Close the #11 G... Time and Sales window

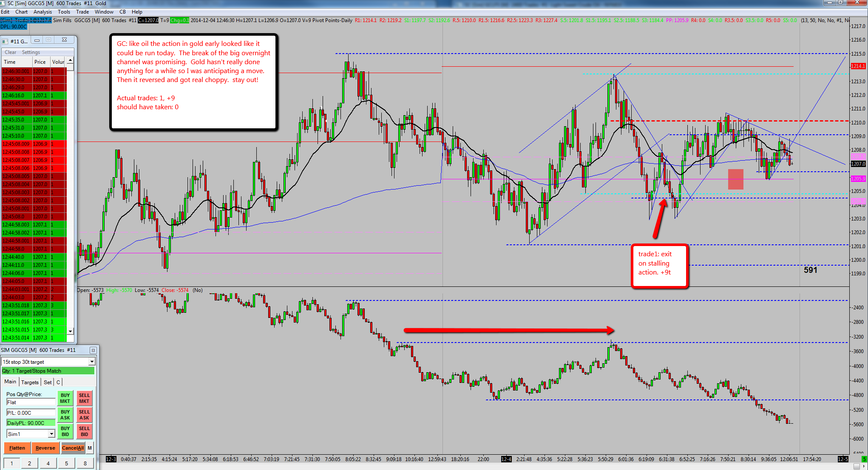click(64, 40)
